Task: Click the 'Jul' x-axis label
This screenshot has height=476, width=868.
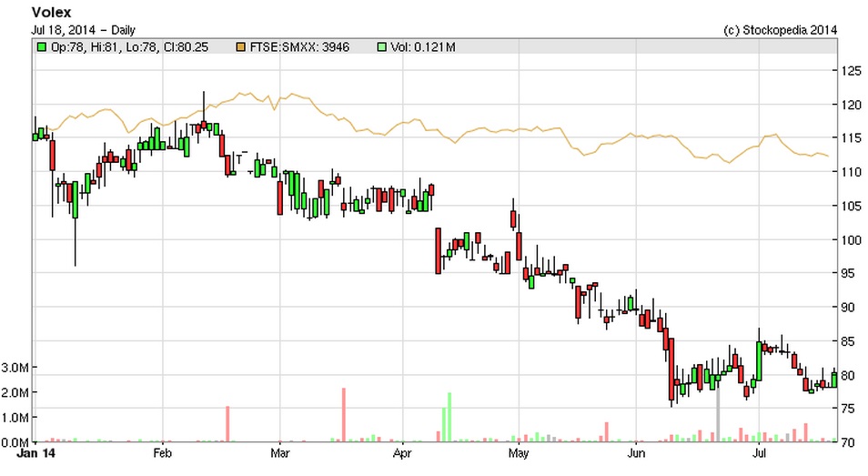Action: (759, 453)
